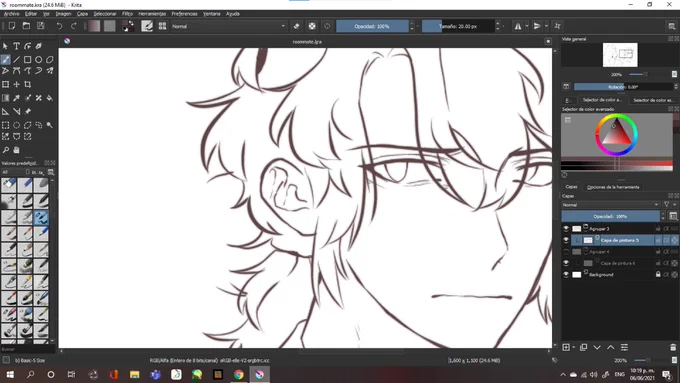This screenshot has height=383, width=680.
Task: Add a new layer with plus button
Action: point(566,347)
